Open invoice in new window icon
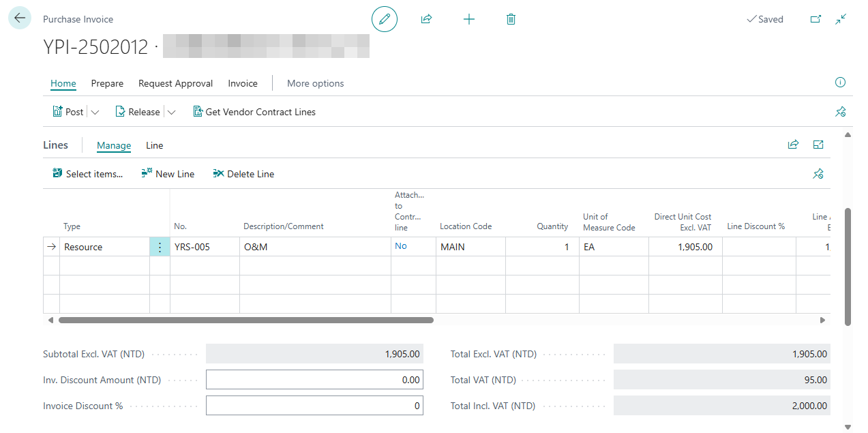868x433 pixels. [x=815, y=19]
